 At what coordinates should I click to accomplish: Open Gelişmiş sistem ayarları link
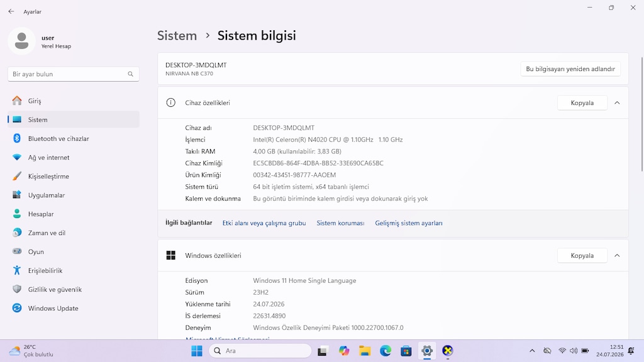pyautogui.click(x=409, y=223)
